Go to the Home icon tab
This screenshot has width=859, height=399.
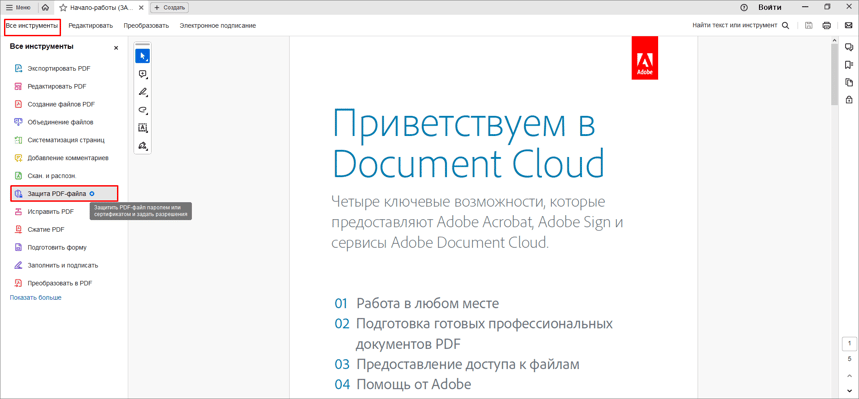point(45,8)
